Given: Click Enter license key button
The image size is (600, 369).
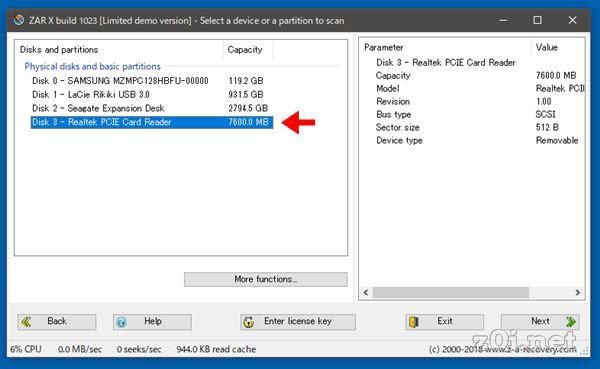Looking at the screenshot, I should pyautogui.click(x=298, y=322).
